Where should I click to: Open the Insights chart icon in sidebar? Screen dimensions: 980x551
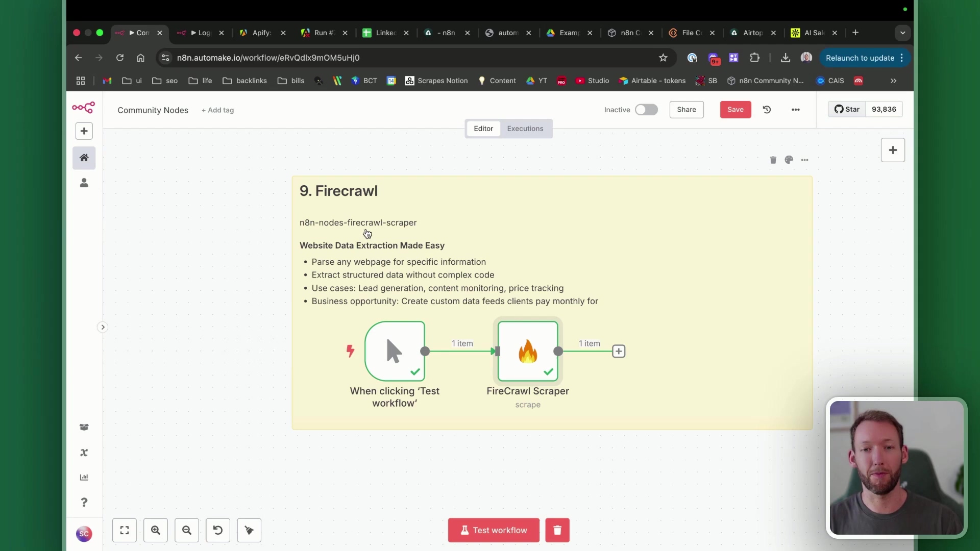point(84,478)
